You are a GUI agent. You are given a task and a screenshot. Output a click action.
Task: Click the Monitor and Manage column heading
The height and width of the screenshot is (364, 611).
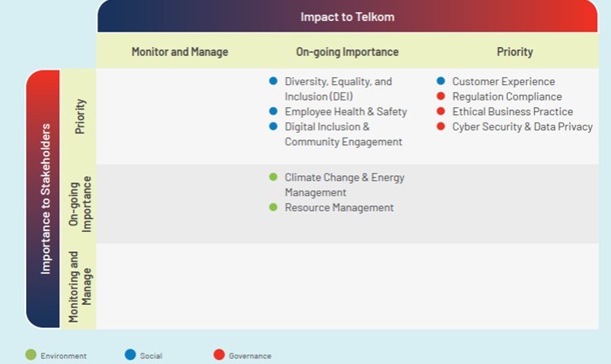pos(179,52)
